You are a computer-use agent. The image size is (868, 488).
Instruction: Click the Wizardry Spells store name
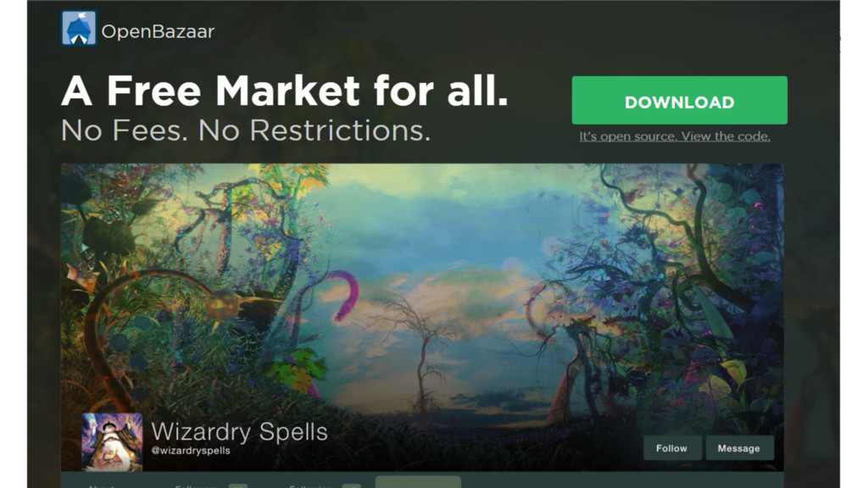(x=239, y=431)
